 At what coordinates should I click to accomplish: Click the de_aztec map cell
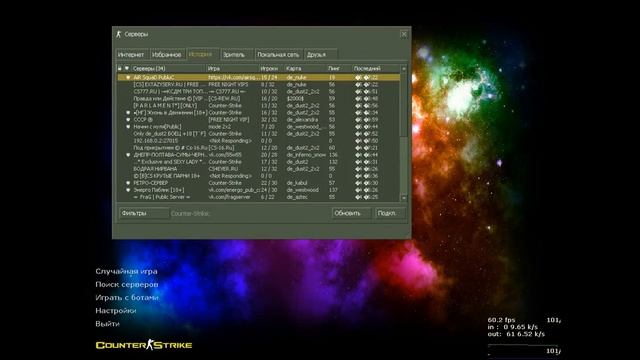tap(297, 197)
